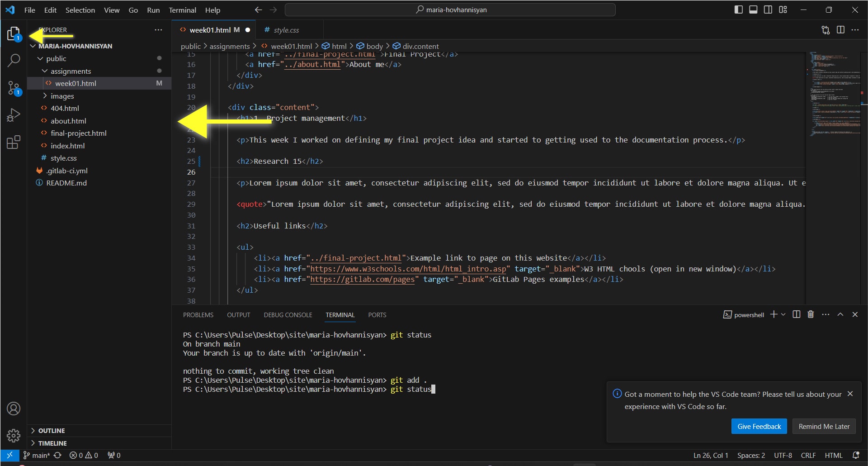Expand the TIMELINE section
Viewport: 868px width, 466px height.
tap(99, 443)
